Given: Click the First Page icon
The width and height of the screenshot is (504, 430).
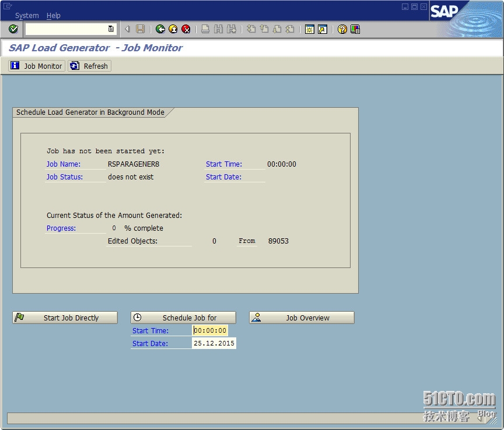Looking at the screenshot, I should point(251,29).
